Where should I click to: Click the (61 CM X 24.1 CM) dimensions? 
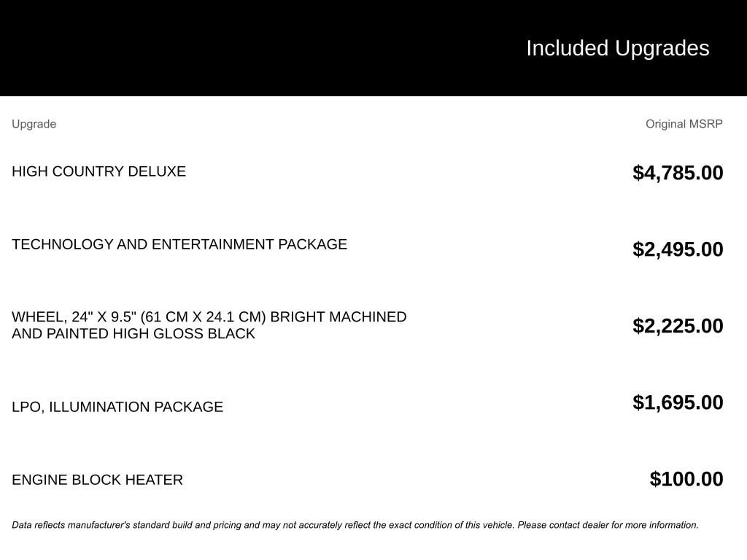[203, 317]
